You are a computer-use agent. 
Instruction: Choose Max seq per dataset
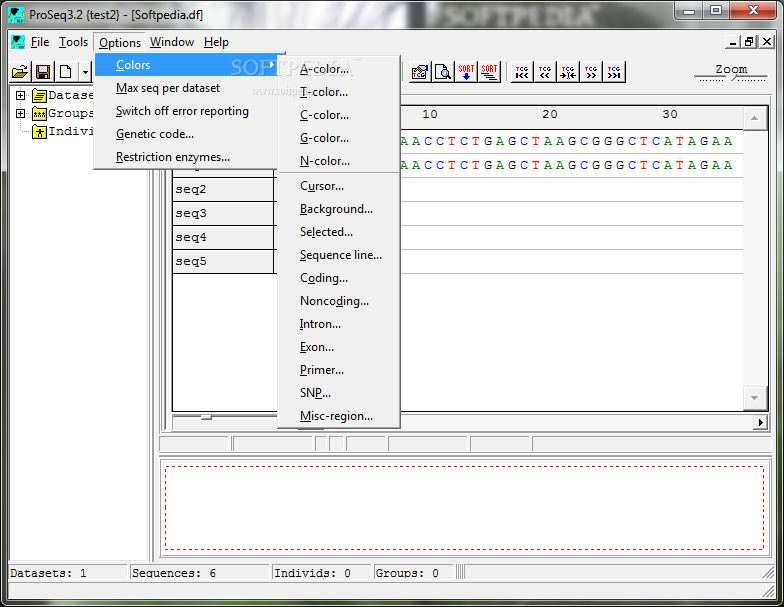pyautogui.click(x=186, y=88)
